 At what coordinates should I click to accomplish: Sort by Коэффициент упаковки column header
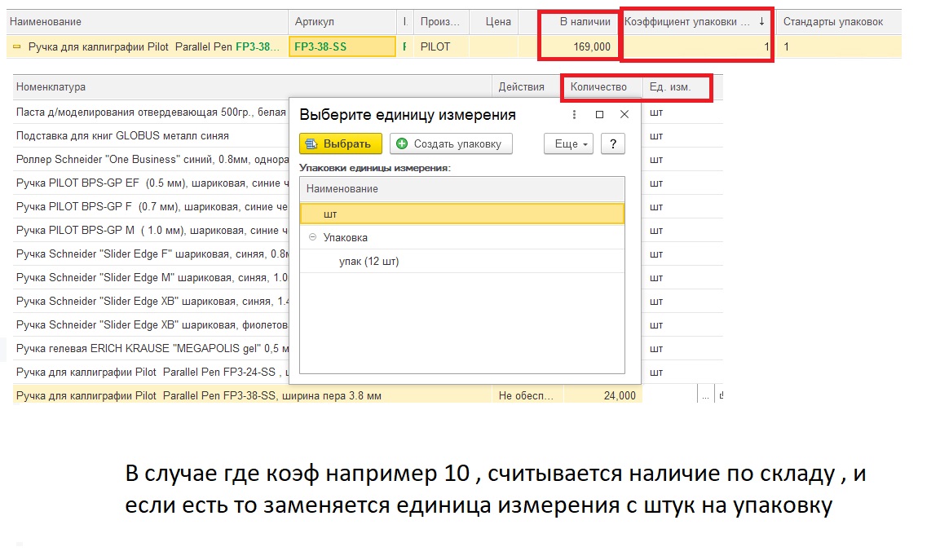pyautogui.click(x=695, y=22)
